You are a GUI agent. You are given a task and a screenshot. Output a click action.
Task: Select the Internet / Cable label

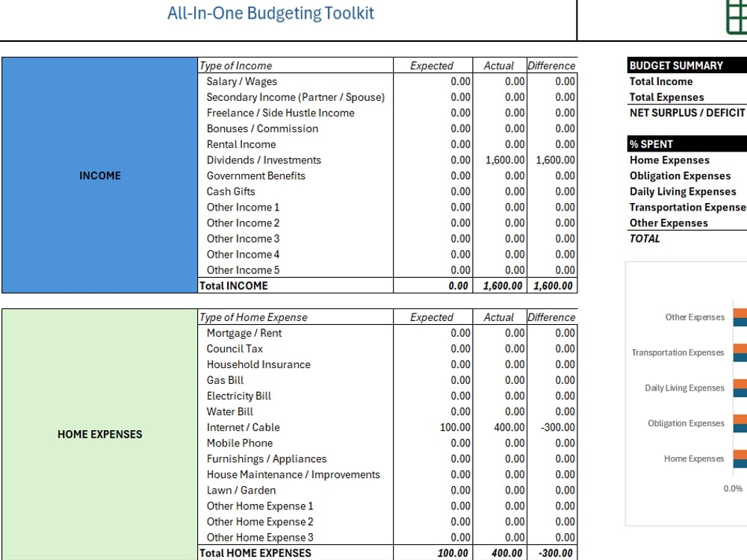coord(243,427)
